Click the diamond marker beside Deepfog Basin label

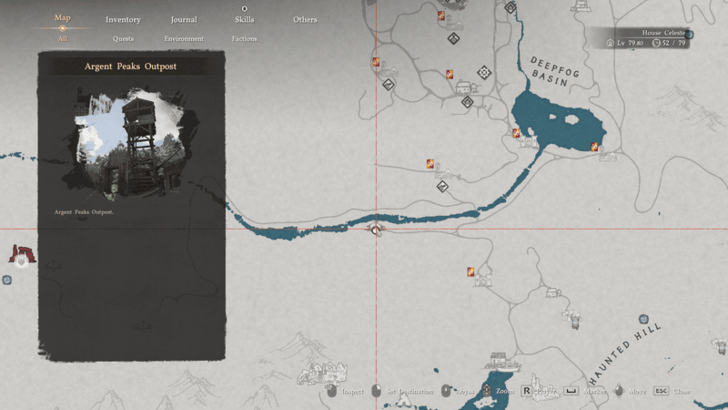[485, 72]
